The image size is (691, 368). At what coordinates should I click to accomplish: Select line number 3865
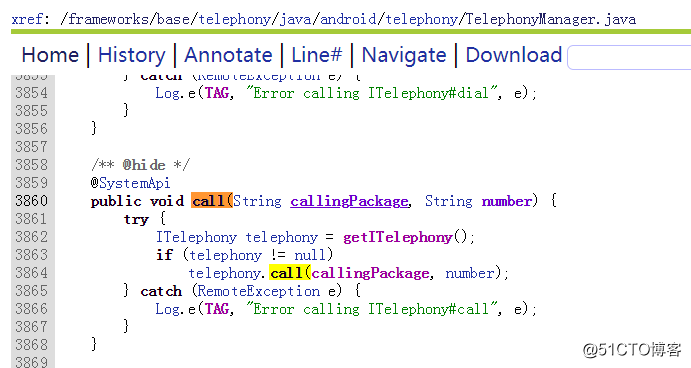click(31, 291)
